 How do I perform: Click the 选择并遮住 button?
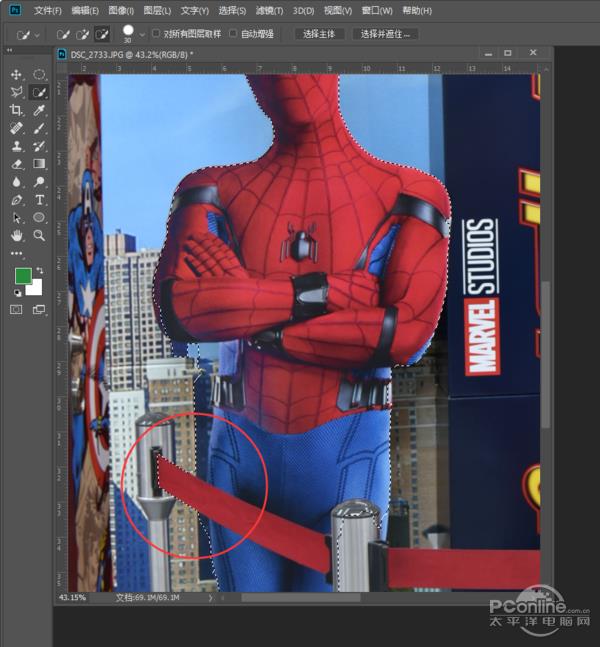(x=385, y=34)
